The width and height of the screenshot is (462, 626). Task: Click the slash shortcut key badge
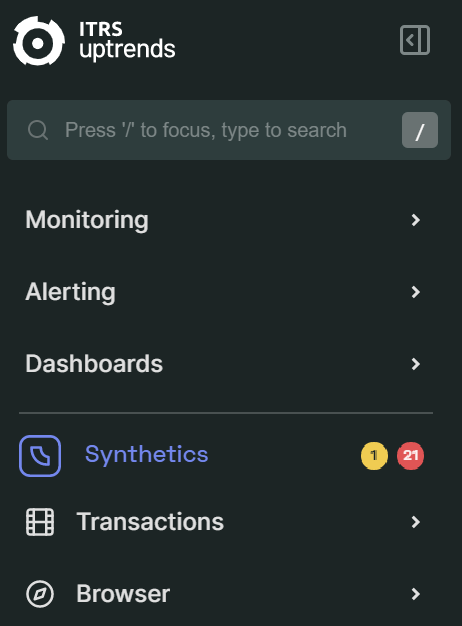click(x=420, y=130)
